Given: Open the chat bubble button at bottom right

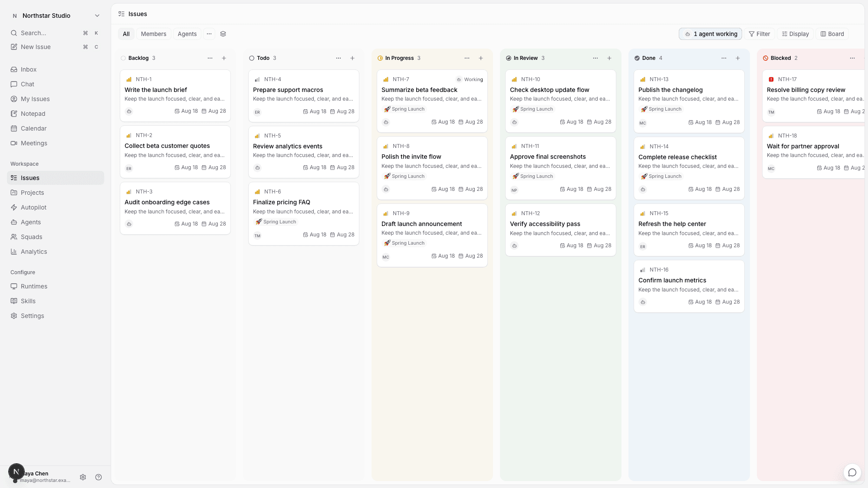Looking at the screenshot, I should click(852, 472).
